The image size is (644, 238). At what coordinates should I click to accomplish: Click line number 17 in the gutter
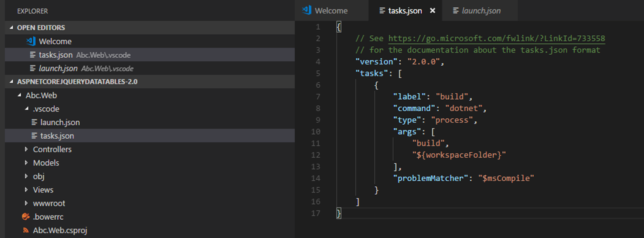(x=316, y=213)
